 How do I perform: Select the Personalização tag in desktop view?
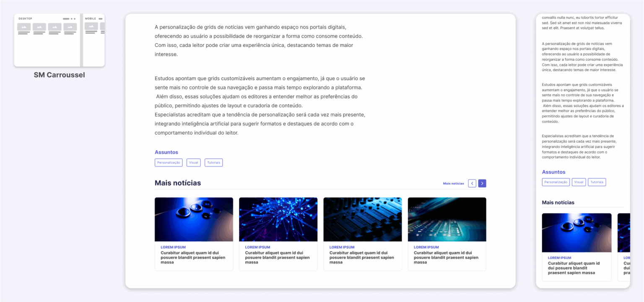tap(169, 162)
